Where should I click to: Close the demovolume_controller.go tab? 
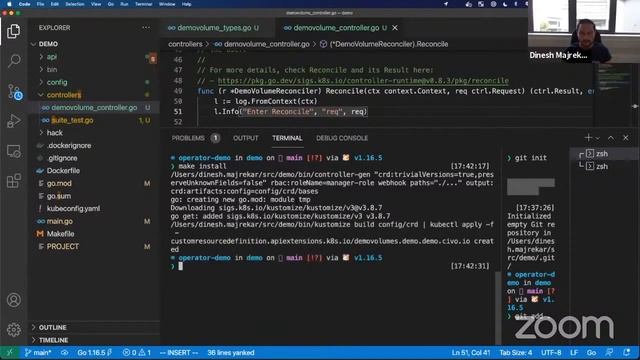pyautogui.click(x=395, y=28)
